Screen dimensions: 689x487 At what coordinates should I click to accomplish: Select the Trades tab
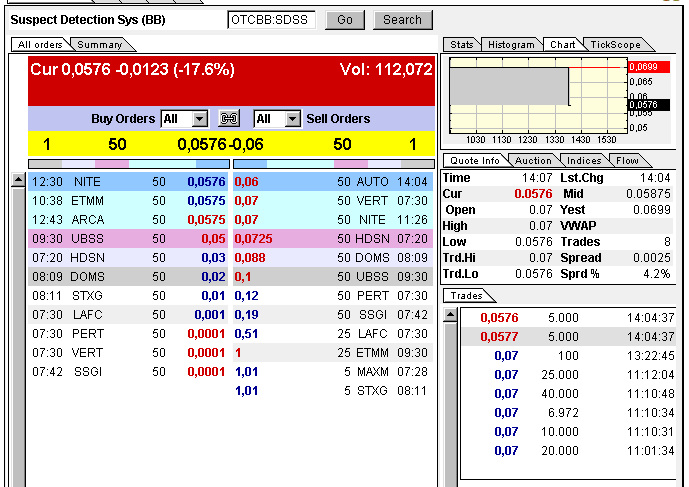point(466,296)
